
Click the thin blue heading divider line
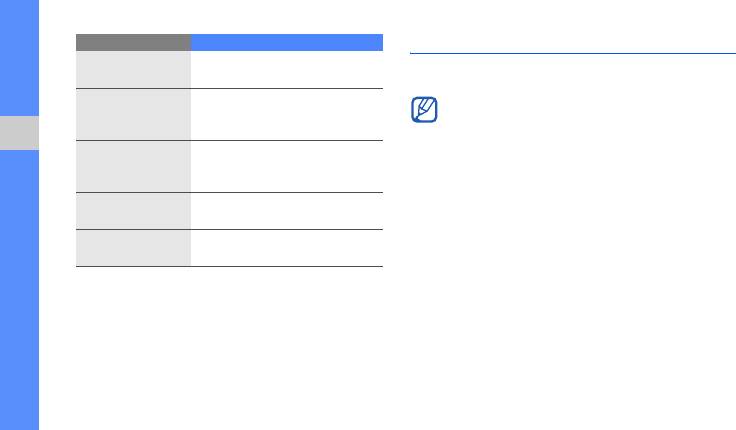(x=572, y=54)
